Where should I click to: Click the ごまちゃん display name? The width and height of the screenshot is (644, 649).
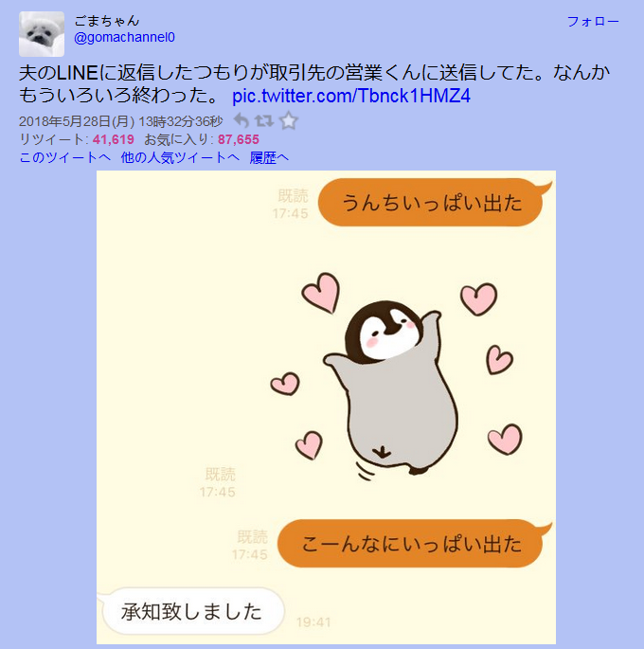[x=107, y=20]
